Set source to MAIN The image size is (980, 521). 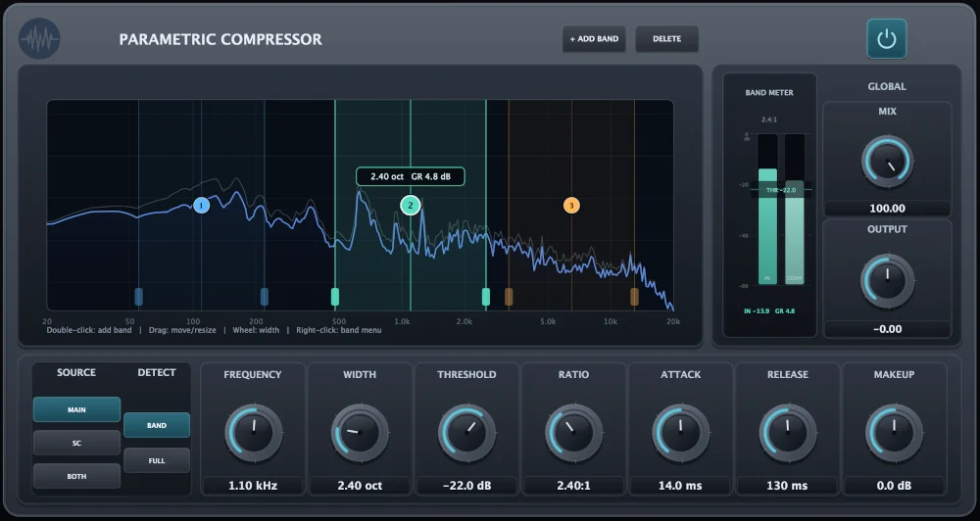coord(76,409)
